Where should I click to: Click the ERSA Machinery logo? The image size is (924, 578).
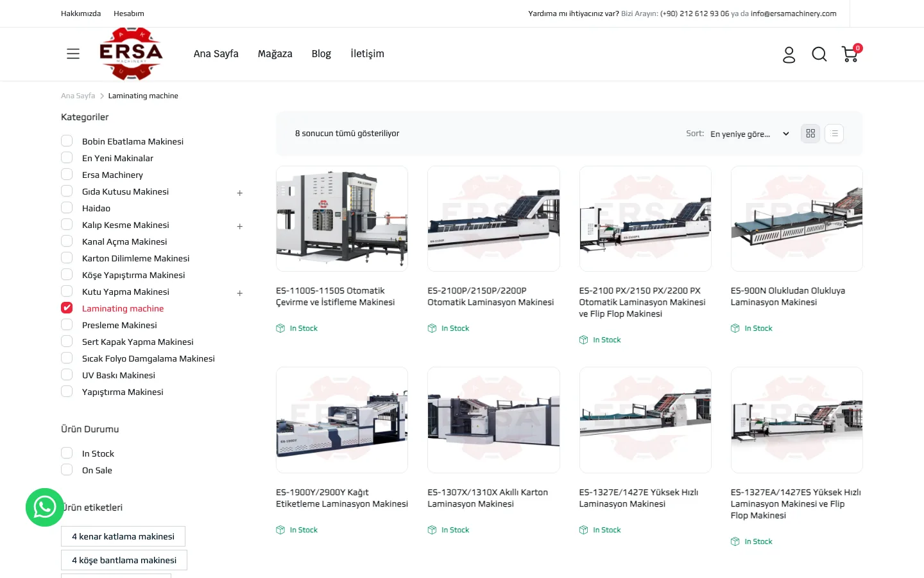click(131, 53)
